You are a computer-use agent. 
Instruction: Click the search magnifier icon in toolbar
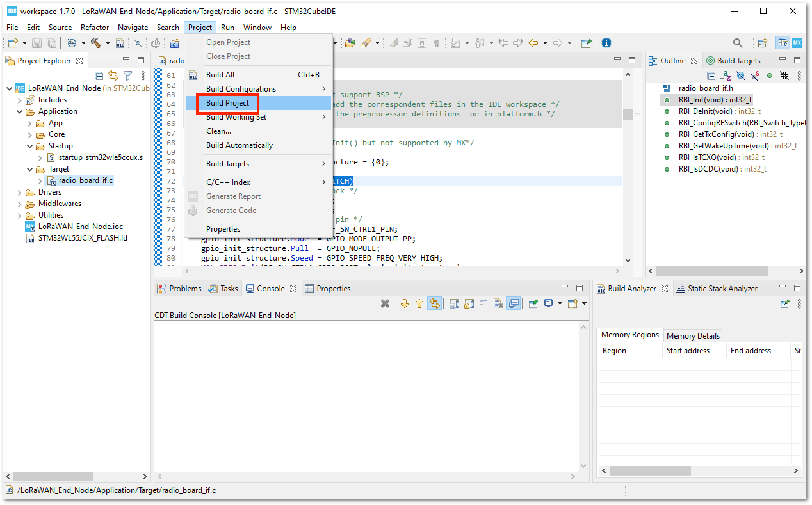(x=738, y=43)
